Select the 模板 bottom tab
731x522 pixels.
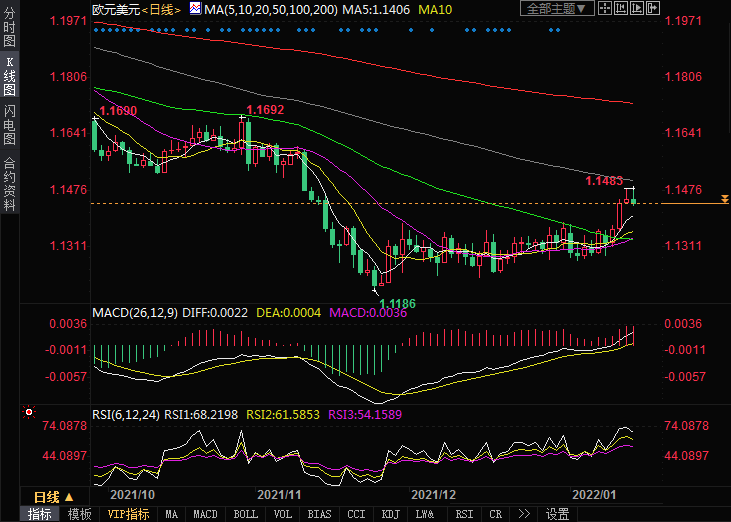click(79, 514)
